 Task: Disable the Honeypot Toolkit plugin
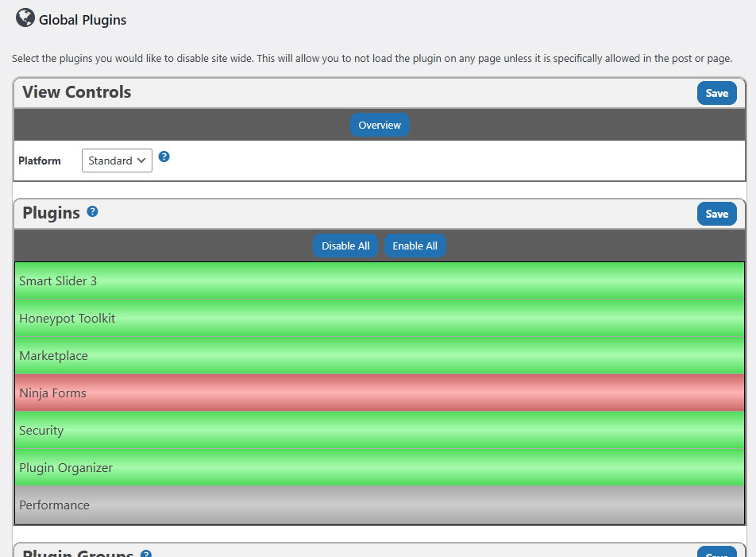(x=379, y=318)
